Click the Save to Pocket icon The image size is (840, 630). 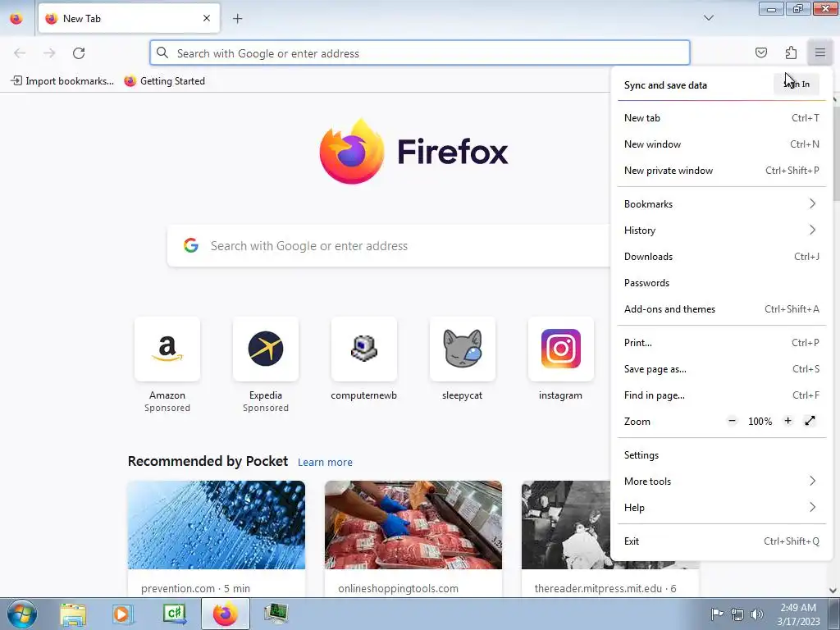click(x=760, y=52)
